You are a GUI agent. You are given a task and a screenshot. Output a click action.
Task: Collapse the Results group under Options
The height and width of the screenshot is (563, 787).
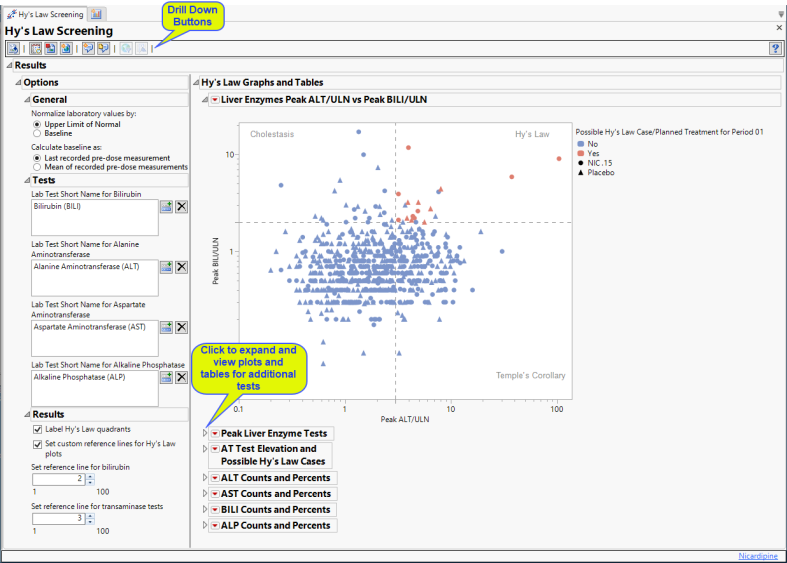point(27,414)
